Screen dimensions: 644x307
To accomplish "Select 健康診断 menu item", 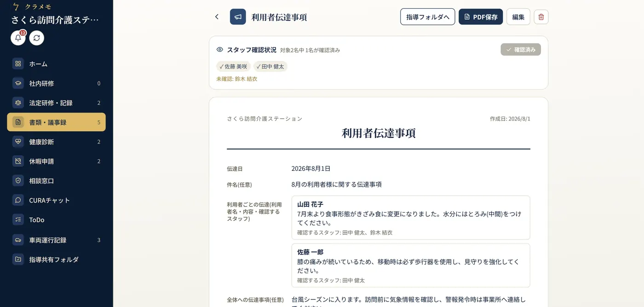I will (x=56, y=142).
